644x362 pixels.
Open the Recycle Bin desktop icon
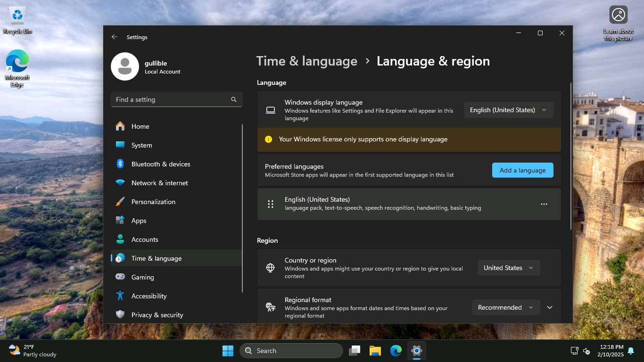(17, 19)
